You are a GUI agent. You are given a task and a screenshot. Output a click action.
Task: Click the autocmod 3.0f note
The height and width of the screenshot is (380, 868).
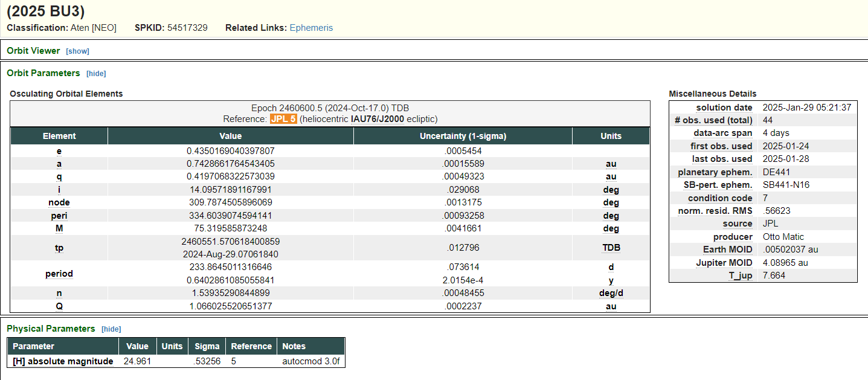click(310, 361)
